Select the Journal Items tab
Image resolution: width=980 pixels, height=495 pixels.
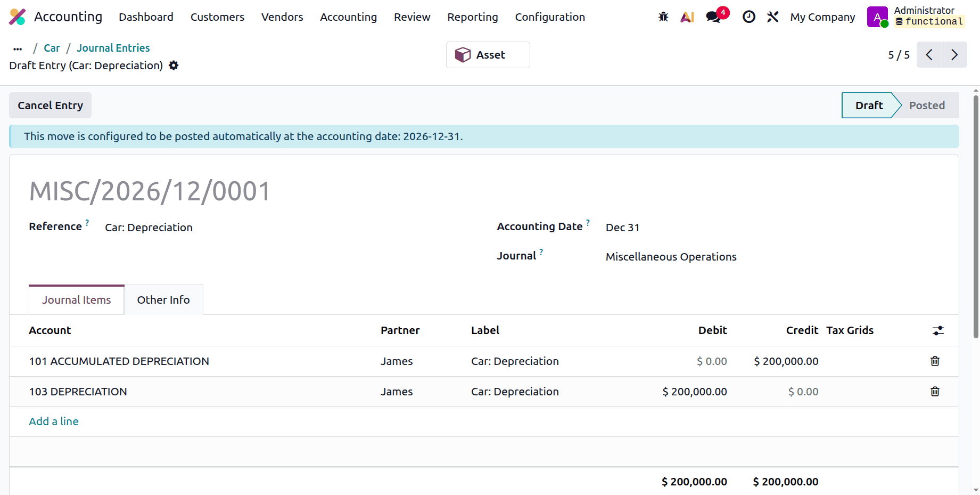(77, 300)
